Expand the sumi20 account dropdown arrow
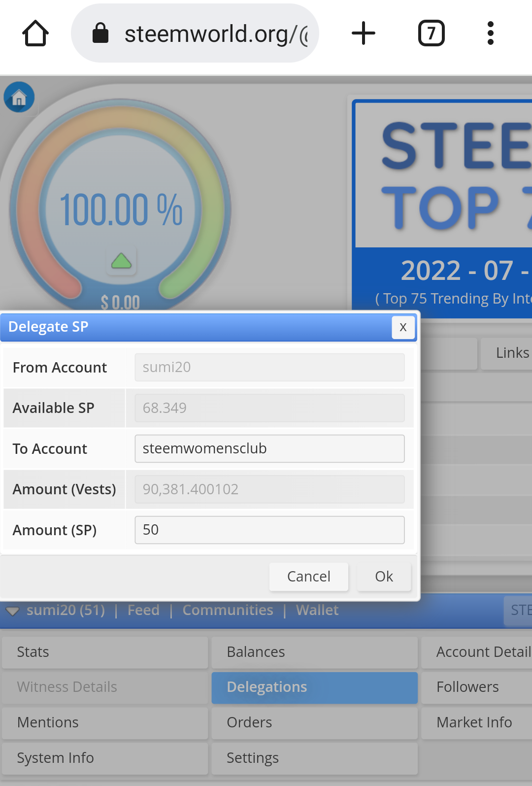The image size is (532, 786). click(x=13, y=611)
